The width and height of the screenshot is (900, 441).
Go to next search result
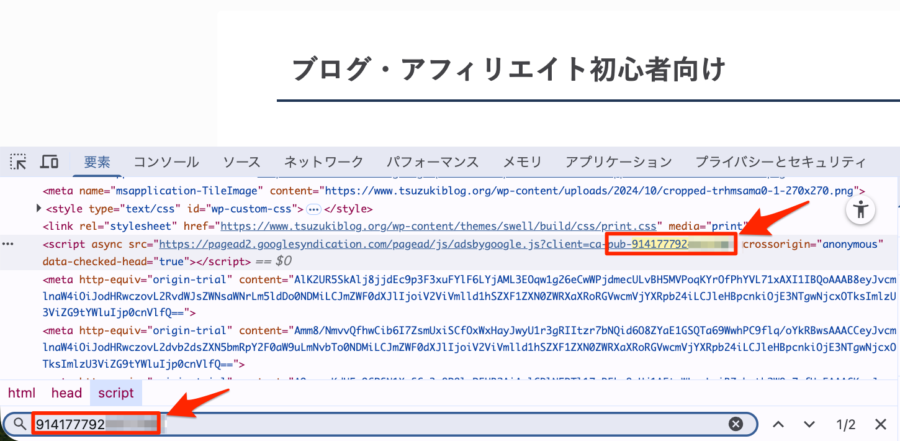tap(810, 424)
